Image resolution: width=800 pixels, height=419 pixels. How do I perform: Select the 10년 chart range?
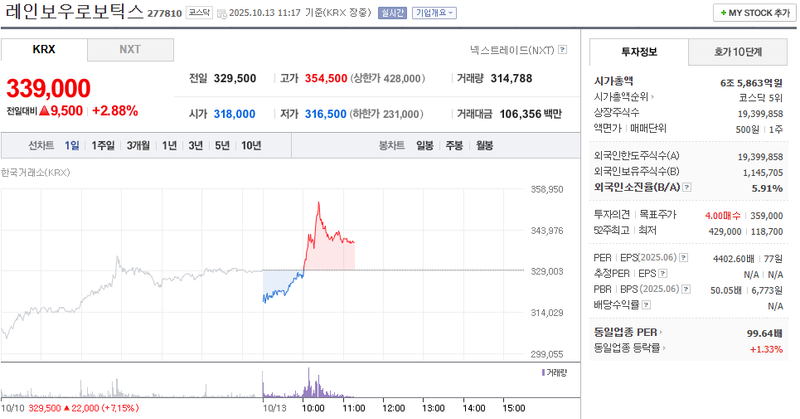(x=251, y=146)
